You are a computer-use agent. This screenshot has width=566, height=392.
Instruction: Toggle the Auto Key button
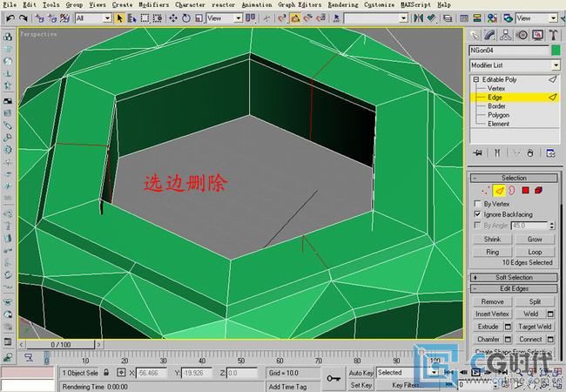361,372
